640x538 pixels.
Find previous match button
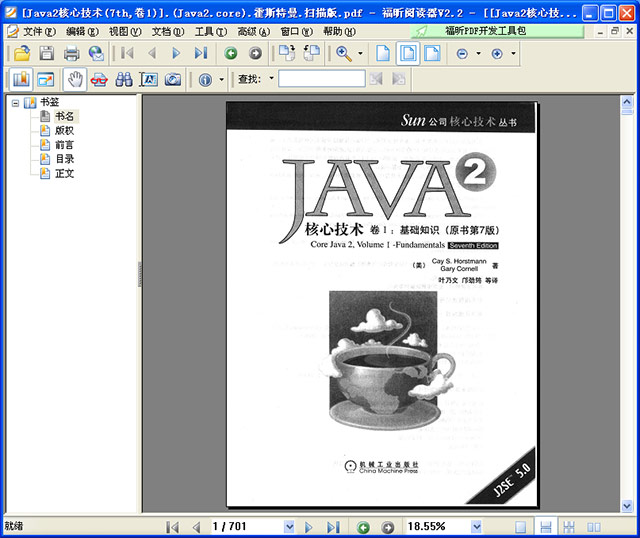376,79
